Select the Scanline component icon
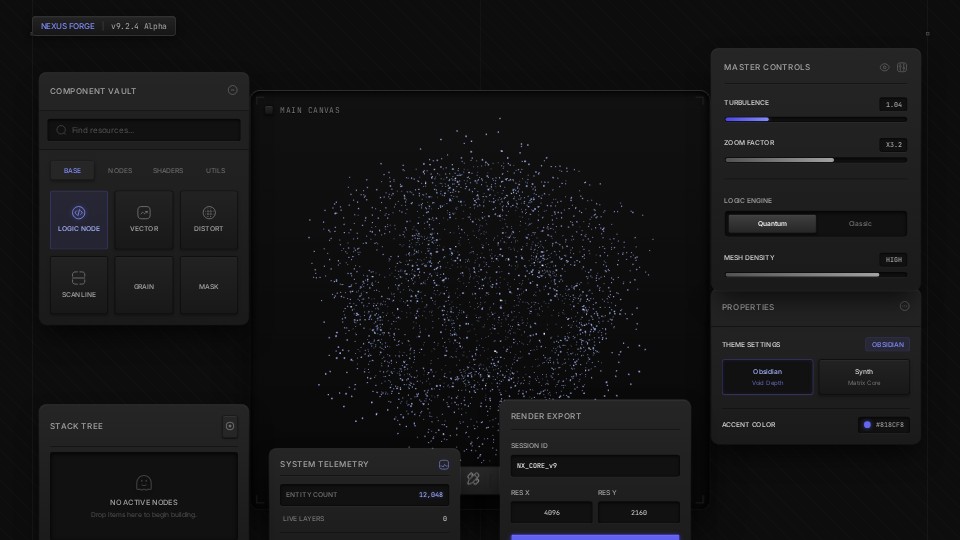Image resolution: width=960 pixels, height=540 pixels. (x=78, y=277)
